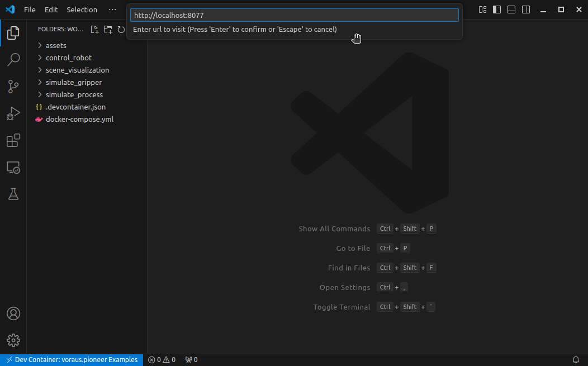The width and height of the screenshot is (588, 366).
Task: Open the Testing flask icon
Action: [x=13, y=194]
